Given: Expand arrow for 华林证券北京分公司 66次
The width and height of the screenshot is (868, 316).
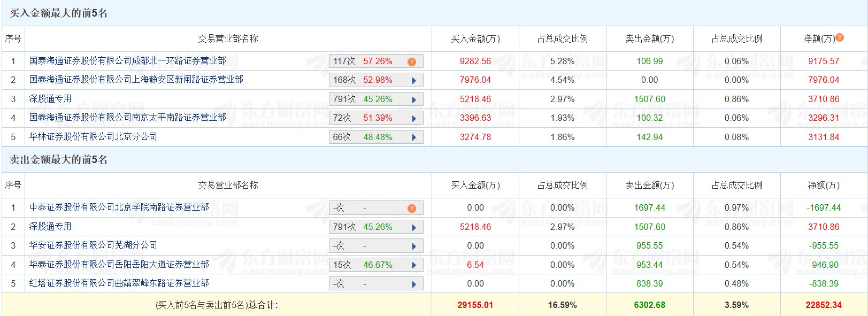Looking at the screenshot, I should click(x=414, y=137).
